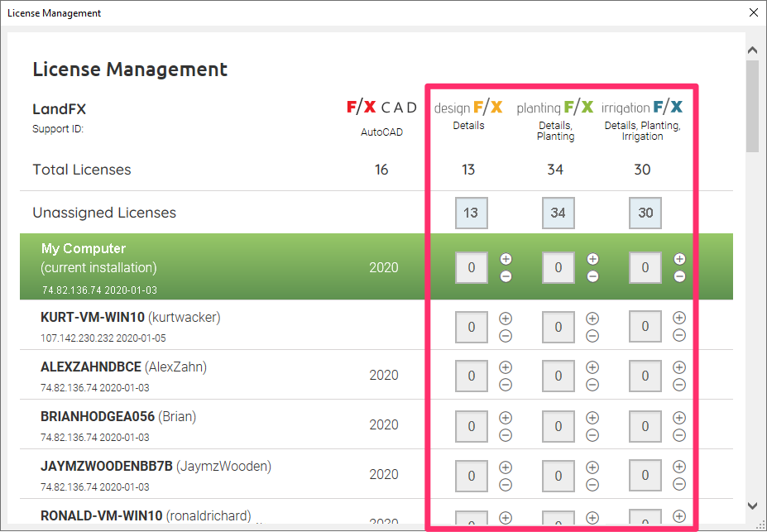Add Irrigation F/X license to RONALD-VM-WIN10
Screen dimensions: 767x532
pyautogui.click(x=679, y=515)
